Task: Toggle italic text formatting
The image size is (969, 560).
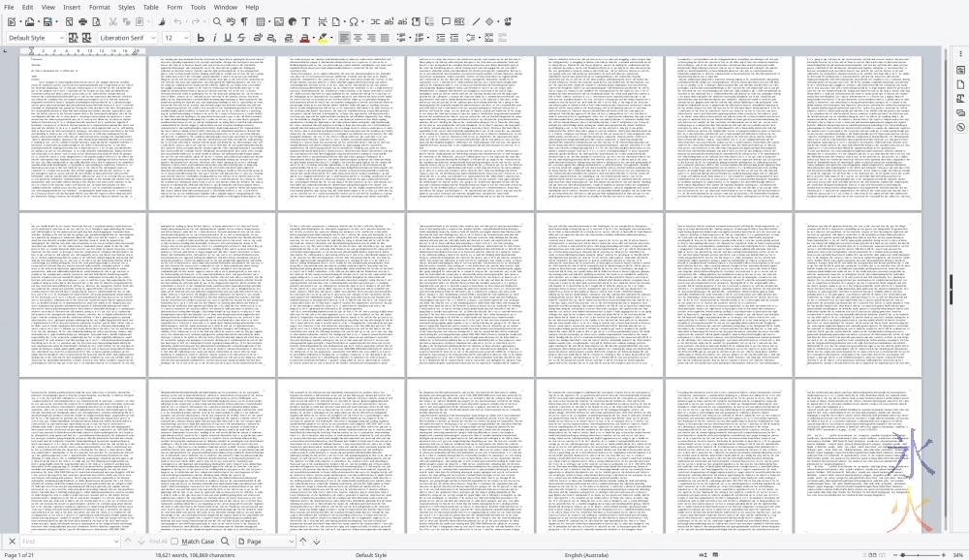Action: click(214, 38)
